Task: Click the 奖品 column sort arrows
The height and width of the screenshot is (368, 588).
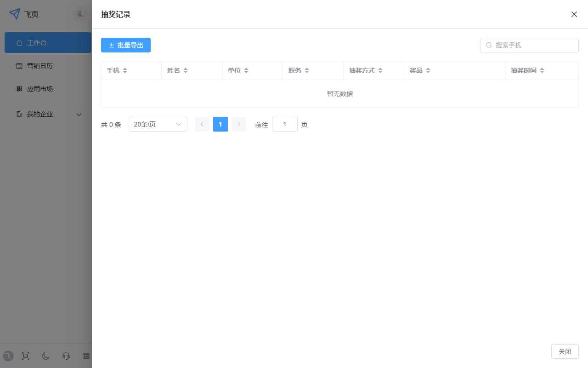Action: coord(428,70)
